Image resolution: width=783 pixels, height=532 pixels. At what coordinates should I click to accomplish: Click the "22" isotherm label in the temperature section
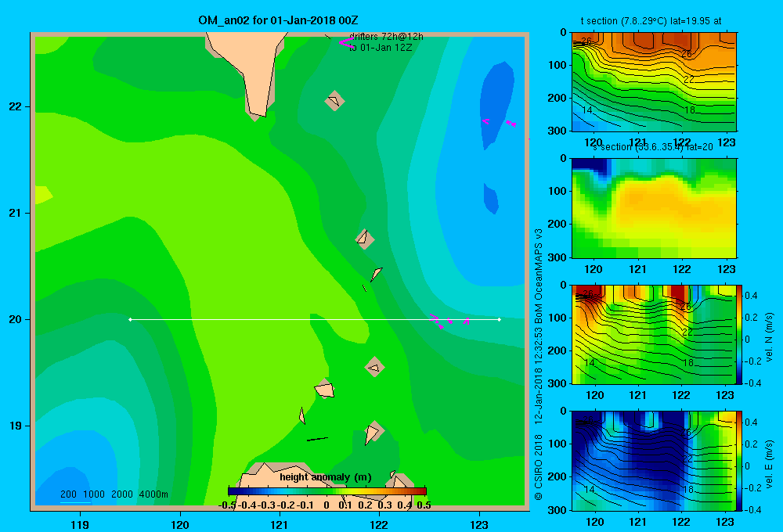[x=689, y=79]
